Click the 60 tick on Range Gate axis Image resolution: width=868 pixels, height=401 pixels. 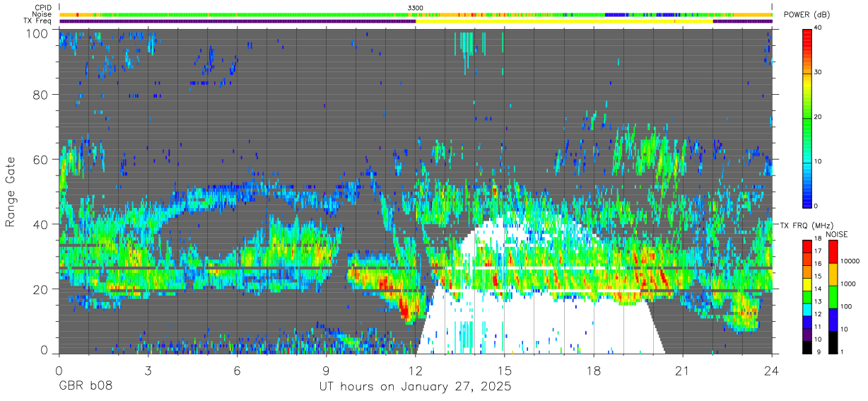click(x=40, y=160)
